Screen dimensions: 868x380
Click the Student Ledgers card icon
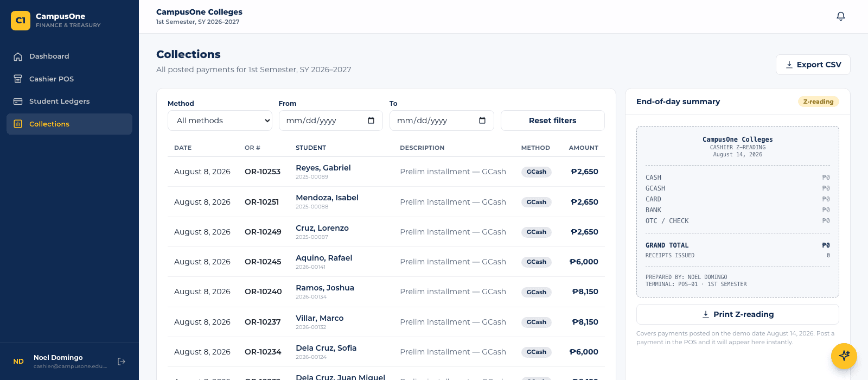point(18,102)
